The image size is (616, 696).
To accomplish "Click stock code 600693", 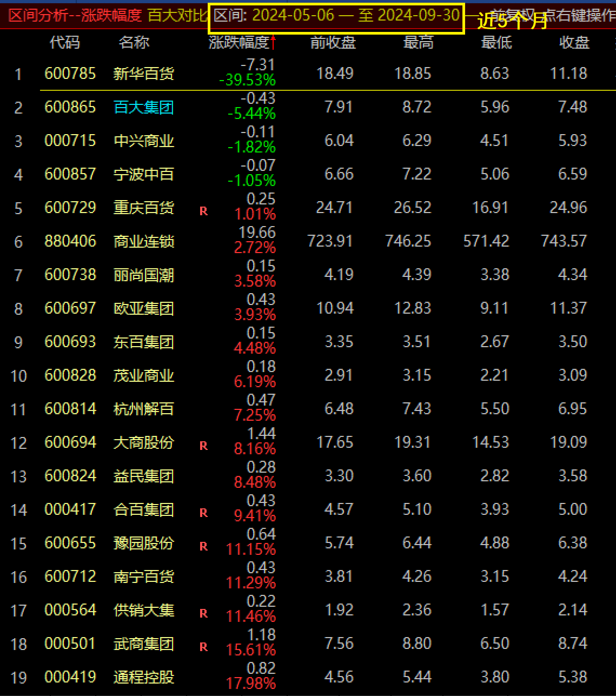I will (70, 342).
